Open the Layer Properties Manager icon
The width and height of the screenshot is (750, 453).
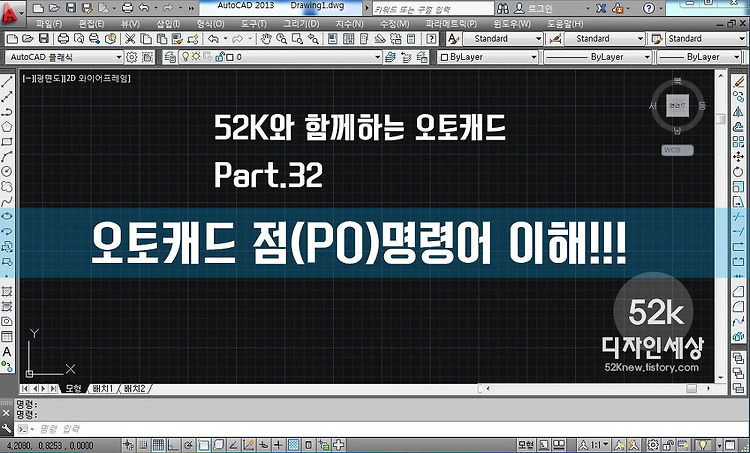tap(169, 57)
